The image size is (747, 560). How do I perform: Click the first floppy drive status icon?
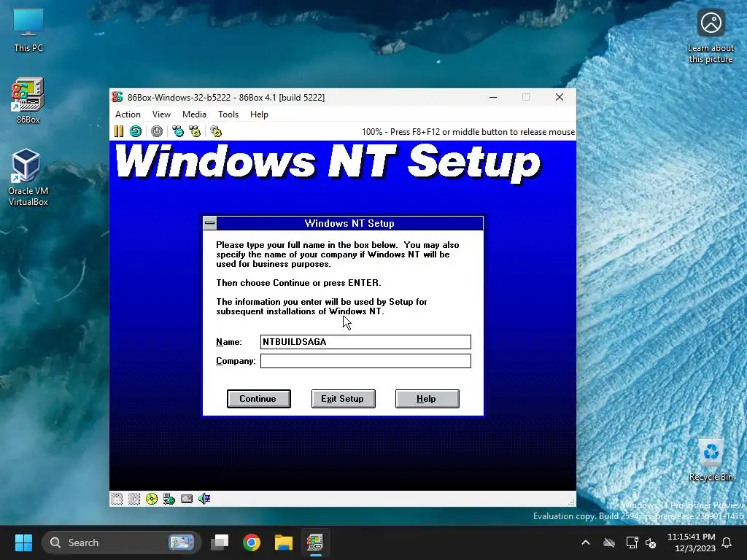(117, 499)
